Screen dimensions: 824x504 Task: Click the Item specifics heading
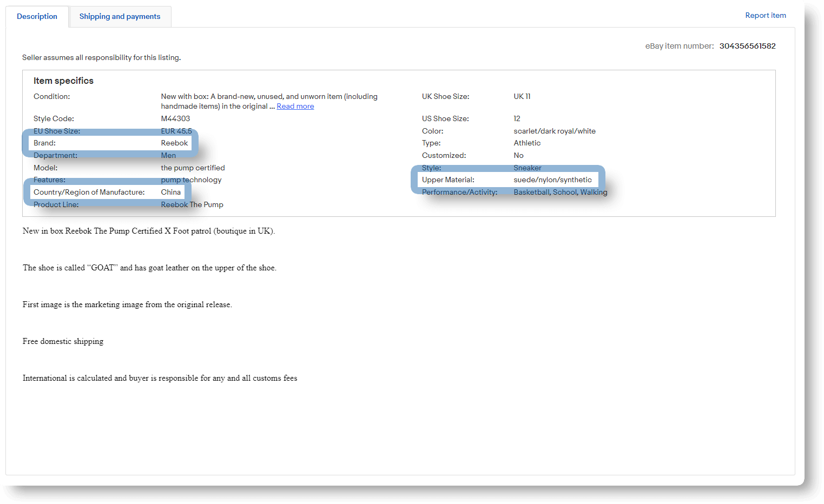(63, 81)
